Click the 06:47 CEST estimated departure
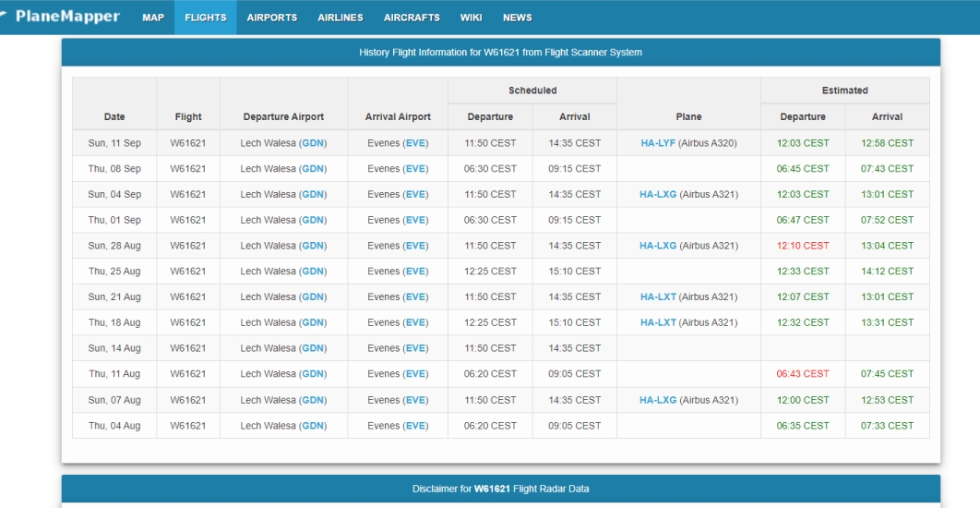Viewport: 980px width, 508px height. point(803,220)
